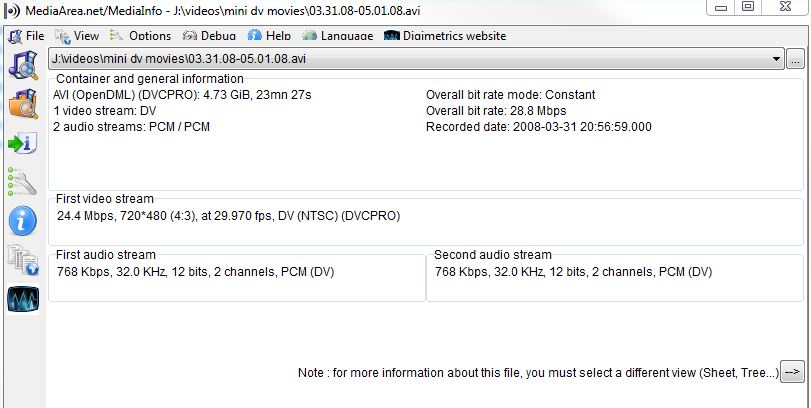
Task: Open the Options menu
Action: [x=141, y=36]
